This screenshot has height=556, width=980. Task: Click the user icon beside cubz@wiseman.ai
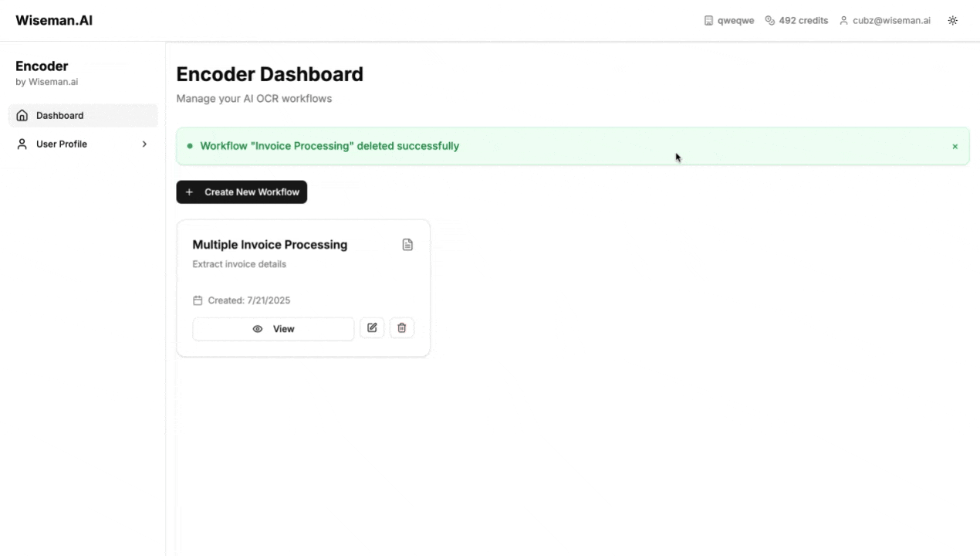[845, 20]
